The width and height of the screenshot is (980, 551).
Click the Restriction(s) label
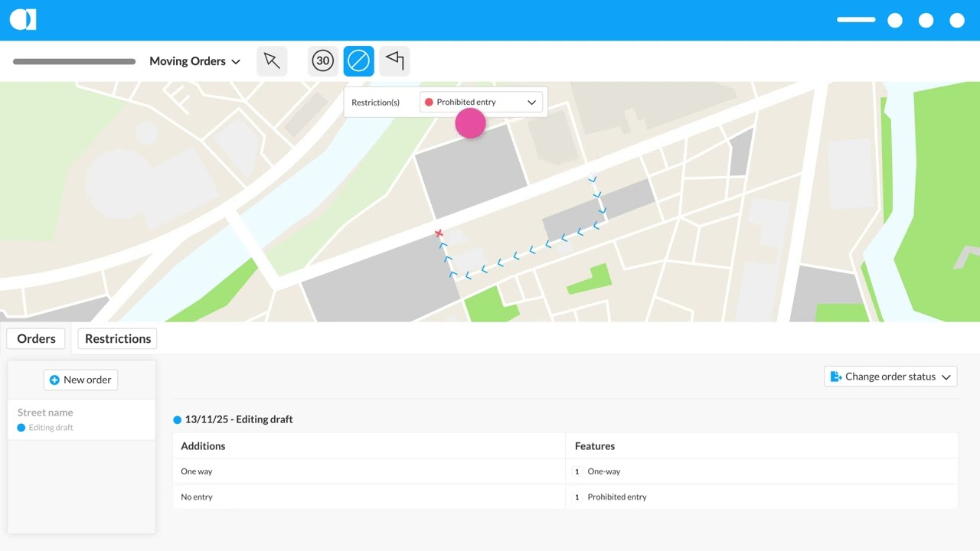tap(375, 103)
